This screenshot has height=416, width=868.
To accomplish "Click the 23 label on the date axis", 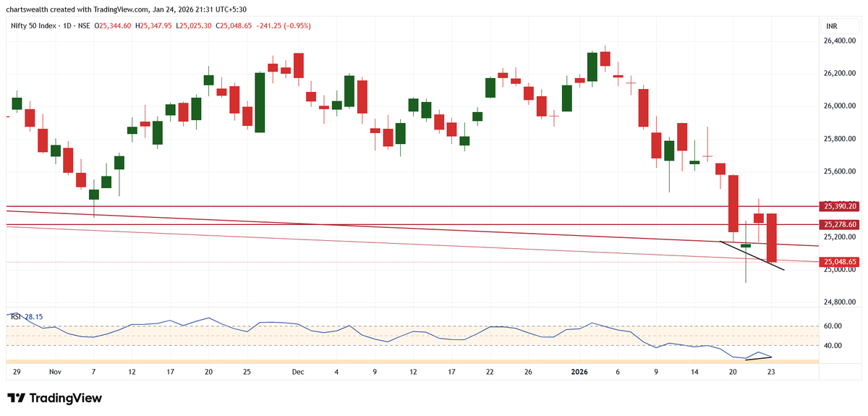I will coord(772,371).
